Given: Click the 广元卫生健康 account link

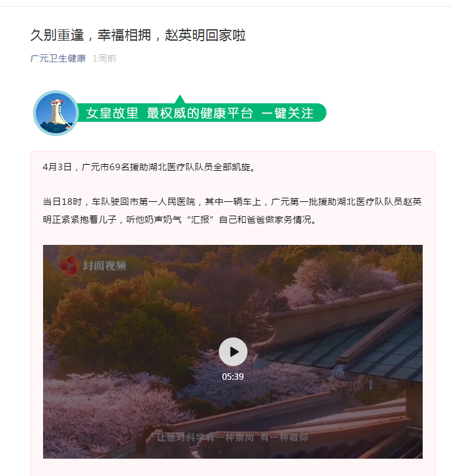Looking at the screenshot, I should [58, 59].
